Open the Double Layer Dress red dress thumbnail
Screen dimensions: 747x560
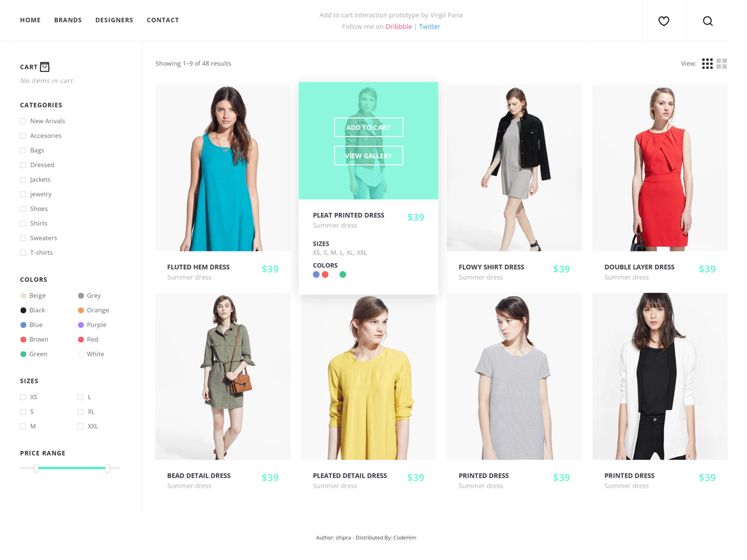click(x=659, y=167)
